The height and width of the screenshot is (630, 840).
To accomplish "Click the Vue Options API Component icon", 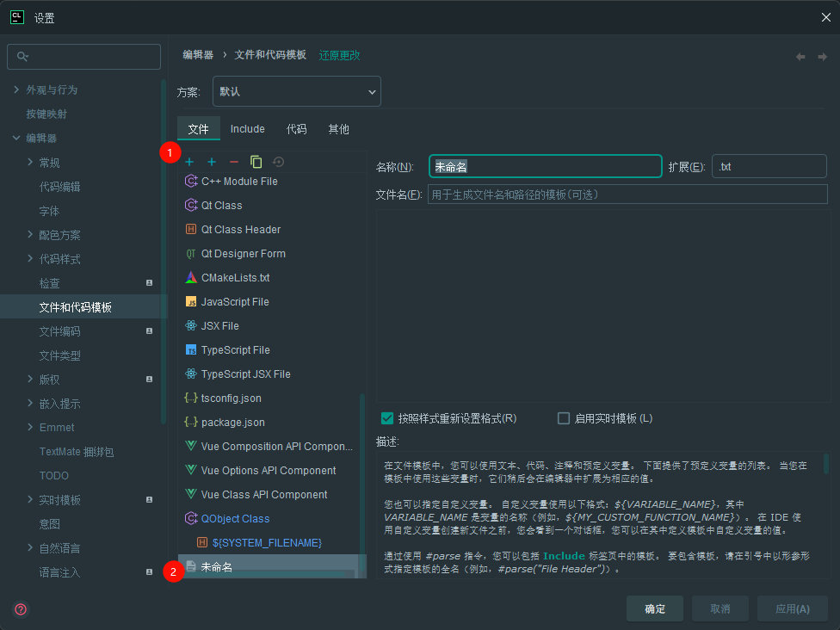I will (x=191, y=471).
